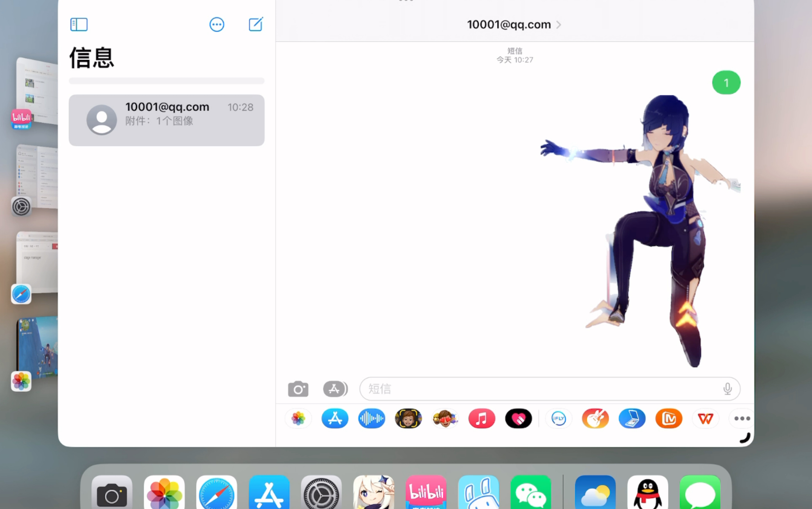Tap the green message bubble "1"
Viewport: 812px width, 509px height.
(x=726, y=83)
